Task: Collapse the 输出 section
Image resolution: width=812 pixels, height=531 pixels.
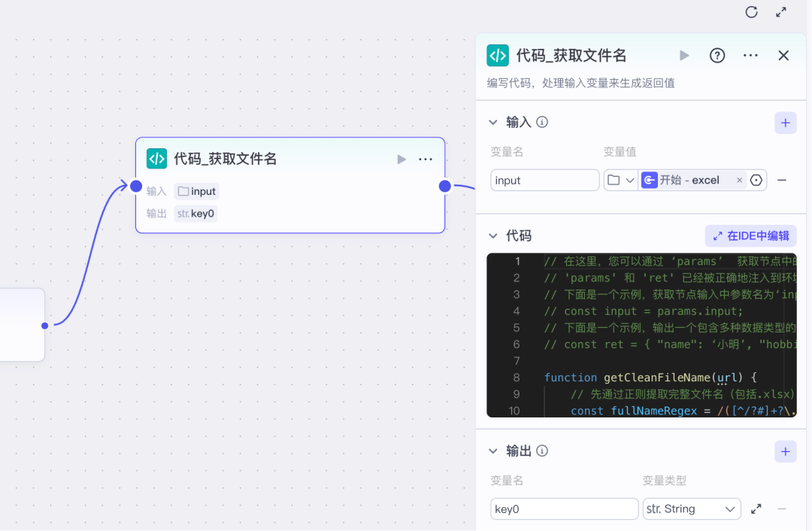Action: click(493, 451)
